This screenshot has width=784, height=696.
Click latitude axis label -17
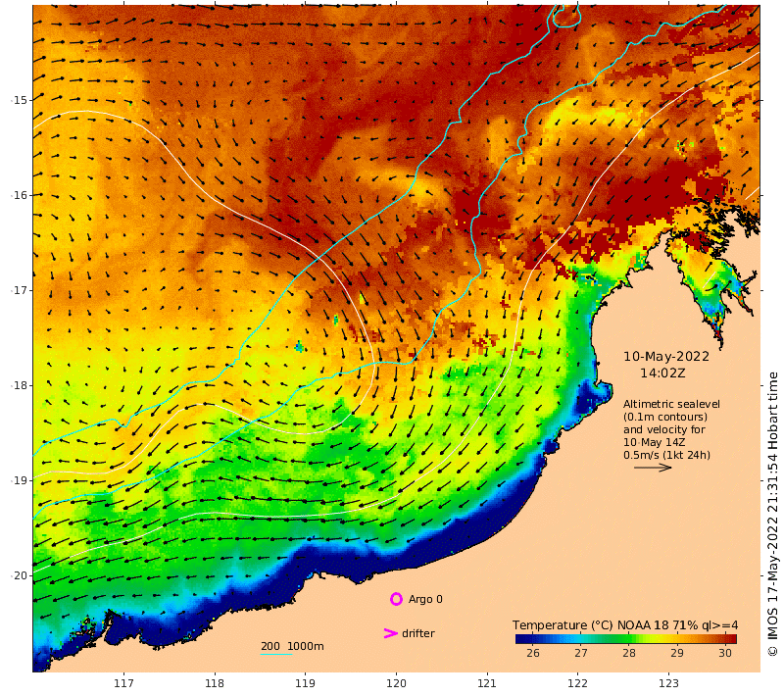coord(19,290)
